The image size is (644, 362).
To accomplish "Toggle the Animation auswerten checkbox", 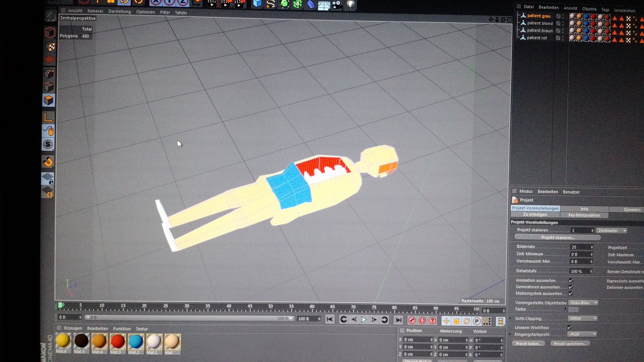I will tap(570, 280).
